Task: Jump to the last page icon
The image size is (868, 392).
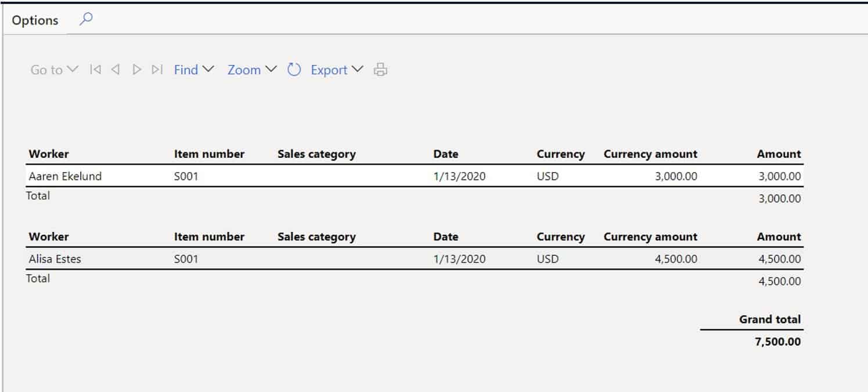Action: [x=157, y=70]
